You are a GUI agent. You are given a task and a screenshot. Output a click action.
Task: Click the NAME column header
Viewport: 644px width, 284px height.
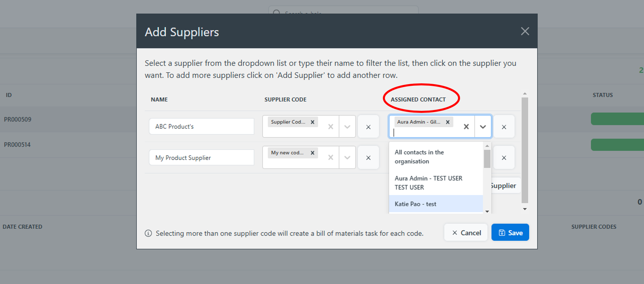pos(159,100)
